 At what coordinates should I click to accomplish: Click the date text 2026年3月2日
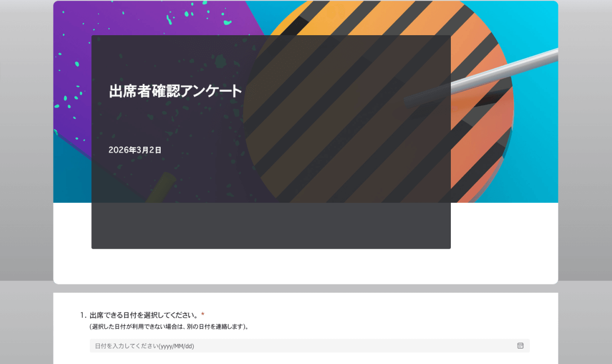pos(135,150)
